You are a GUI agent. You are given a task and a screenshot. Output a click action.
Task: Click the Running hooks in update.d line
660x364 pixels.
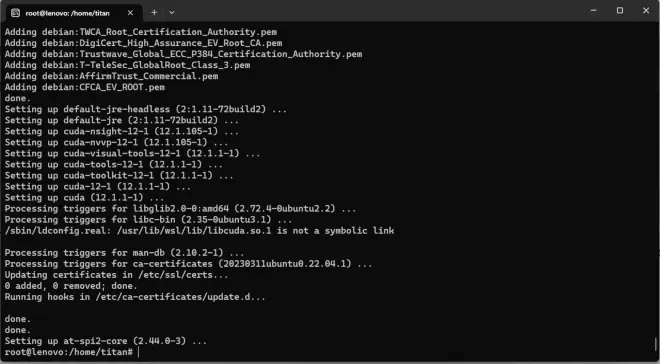pyautogui.click(x=135, y=297)
